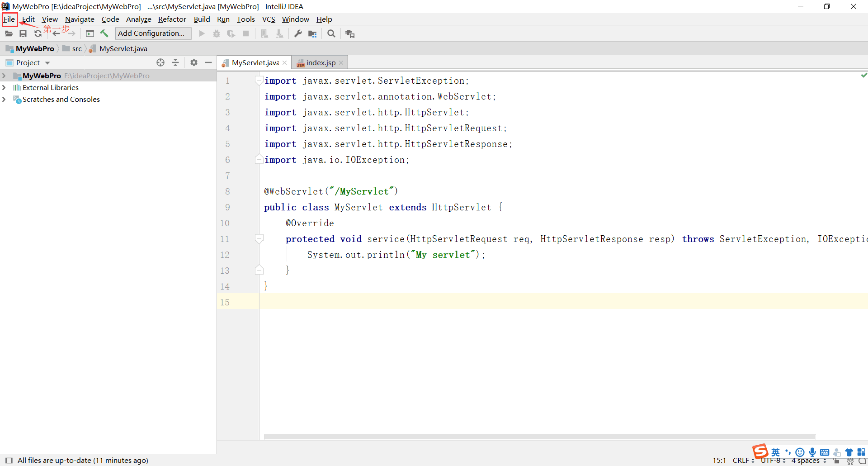Toggle read-only lock icon in status bar

(x=837, y=461)
